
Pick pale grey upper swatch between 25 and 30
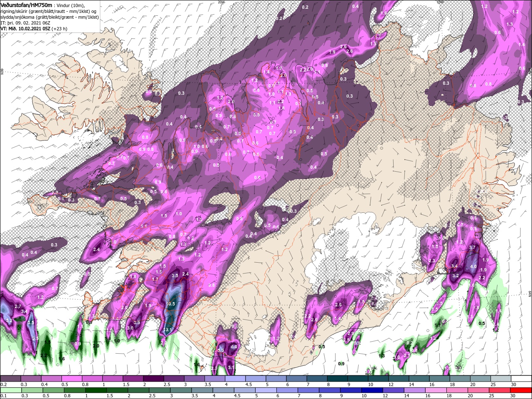pos(500,379)
